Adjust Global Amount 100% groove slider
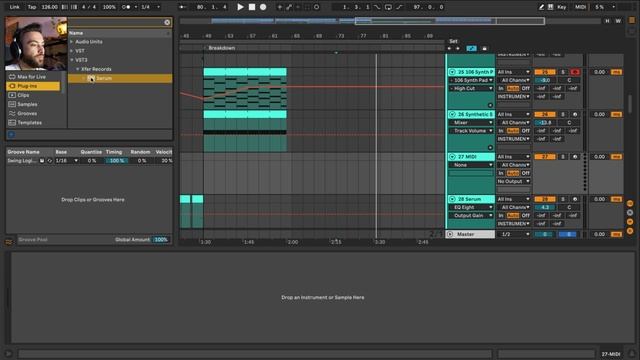Screen dimensions: 640x360 coord(161,240)
